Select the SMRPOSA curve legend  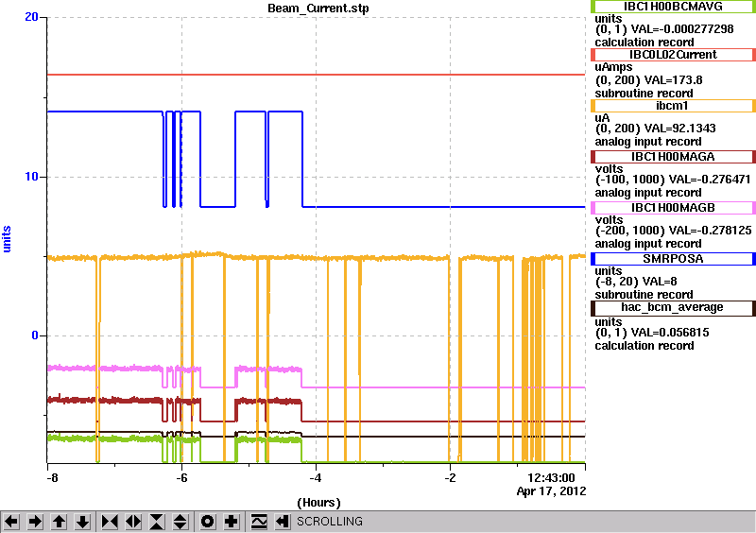coord(673,259)
